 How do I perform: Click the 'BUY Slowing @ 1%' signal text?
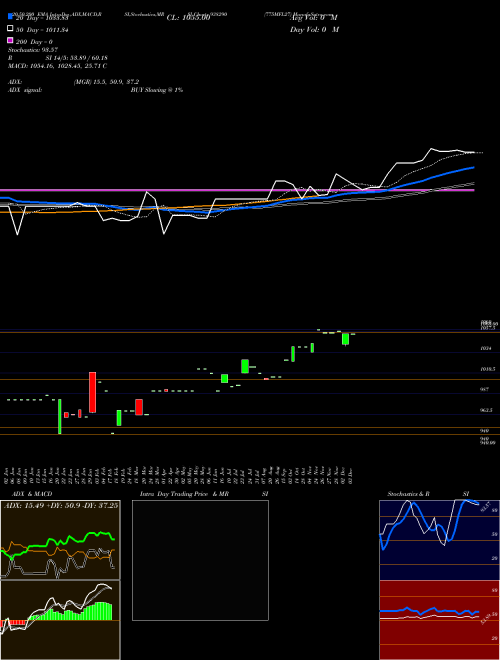pyautogui.click(x=157, y=90)
